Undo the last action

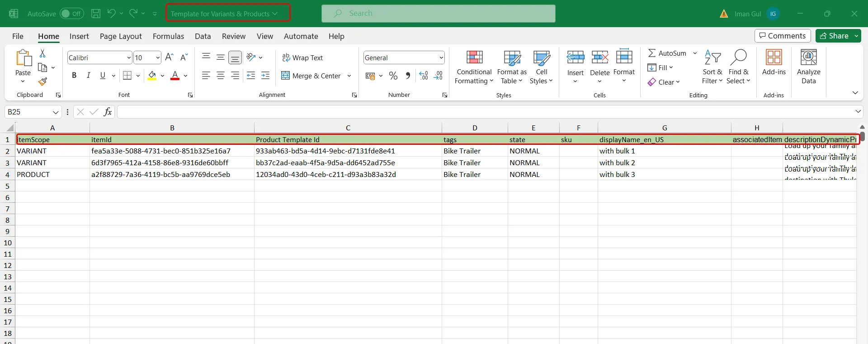coord(111,13)
